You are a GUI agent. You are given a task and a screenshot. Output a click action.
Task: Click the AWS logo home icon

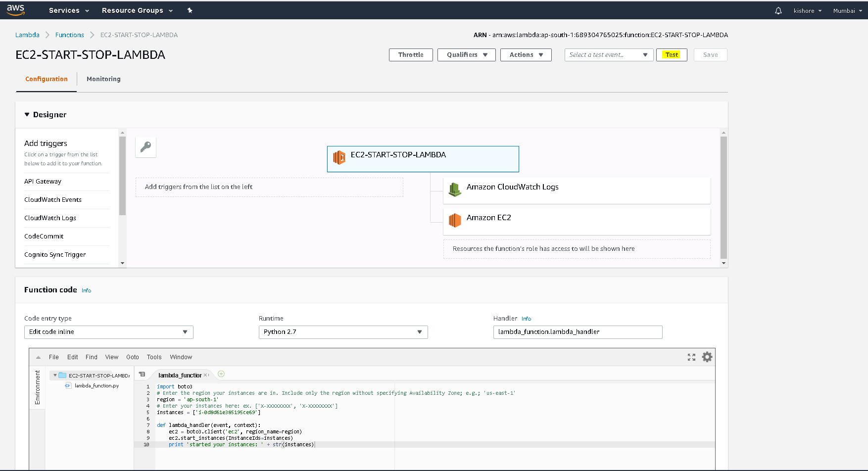(x=16, y=10)
